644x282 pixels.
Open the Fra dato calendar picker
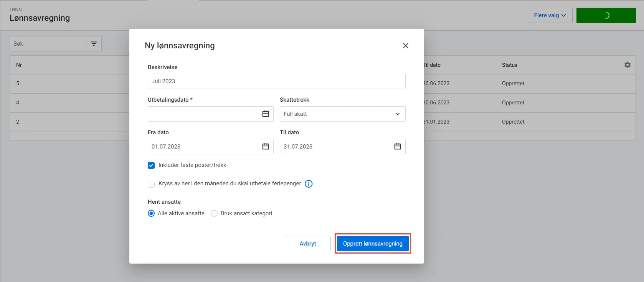pyautogui.click(x=265, y=147)
